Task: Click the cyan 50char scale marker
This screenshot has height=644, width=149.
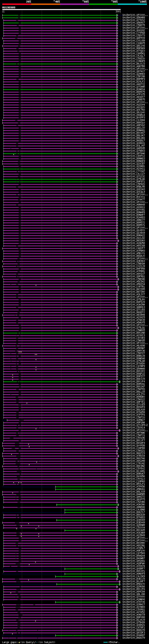Action: tap(105, 642)
